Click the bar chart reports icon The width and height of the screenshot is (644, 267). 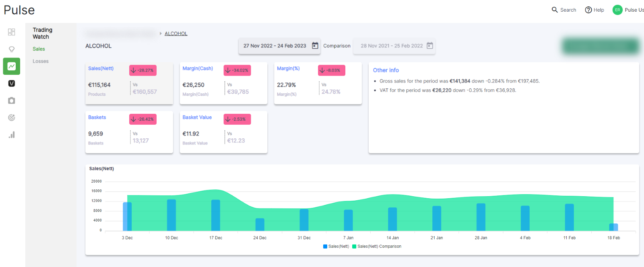12,135
